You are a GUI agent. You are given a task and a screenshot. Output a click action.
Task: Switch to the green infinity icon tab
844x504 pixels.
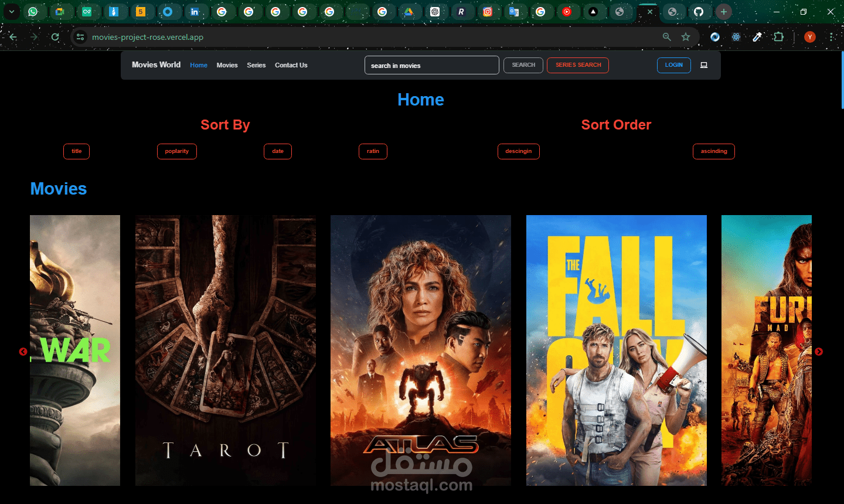(x=87, y=12)
